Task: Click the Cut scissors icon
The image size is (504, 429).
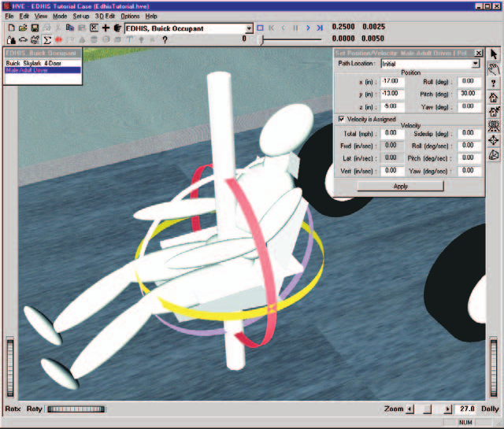Action: pos(58,28)
